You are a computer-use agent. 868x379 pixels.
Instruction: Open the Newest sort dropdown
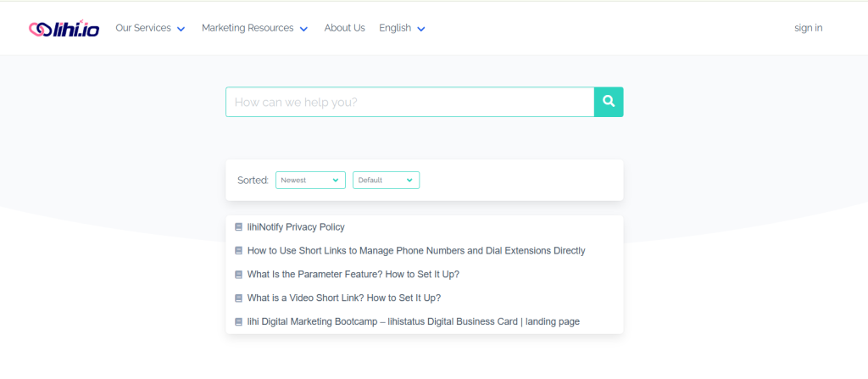click(310, 180)
